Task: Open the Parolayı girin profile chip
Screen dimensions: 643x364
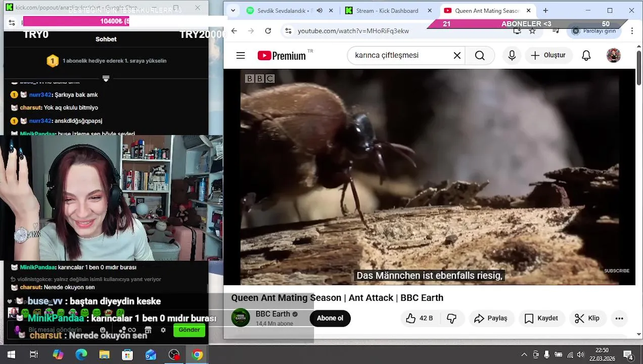Action: click(x=594, y=31)
